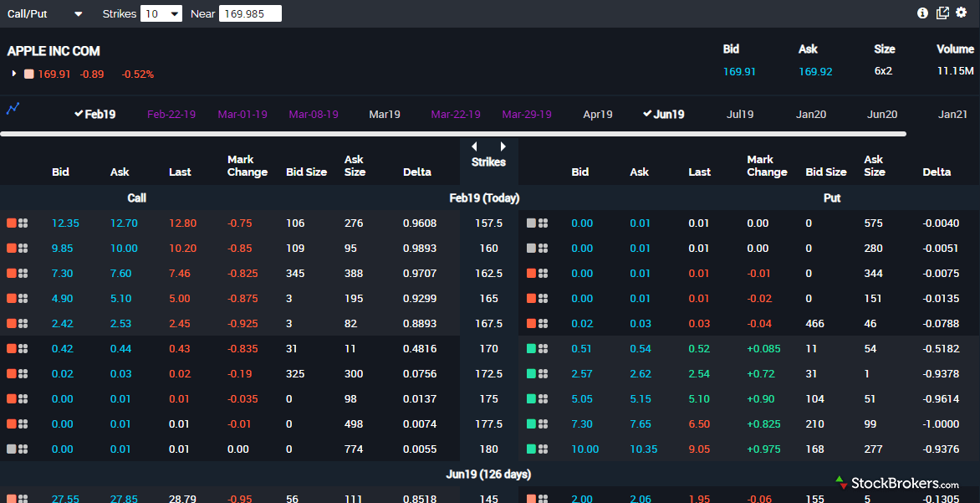Screen dimensions: 980x503
Task: Open the Strikes count dropdown
Action: tap(161, 13)
